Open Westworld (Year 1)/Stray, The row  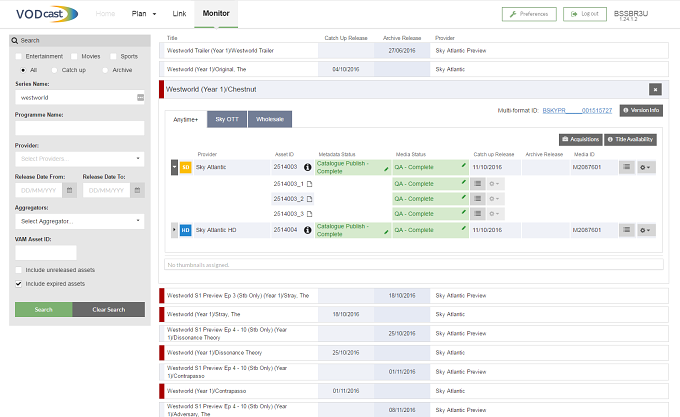(414, 314)
